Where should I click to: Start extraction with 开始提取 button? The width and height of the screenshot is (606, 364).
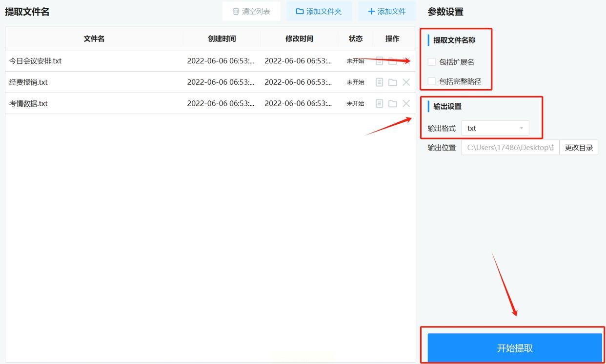pos(515,348)
